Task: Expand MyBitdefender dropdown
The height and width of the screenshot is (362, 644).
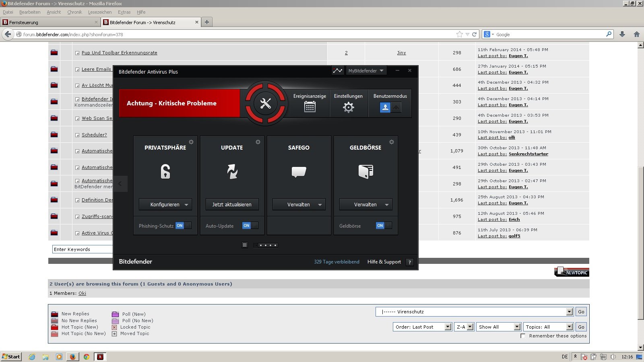Action: 365,71
